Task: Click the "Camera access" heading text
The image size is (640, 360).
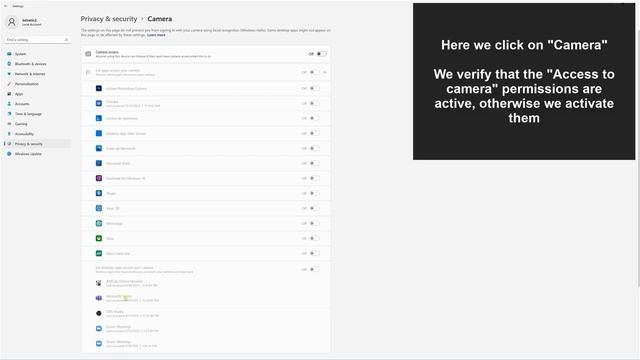Action: [107, 52]
